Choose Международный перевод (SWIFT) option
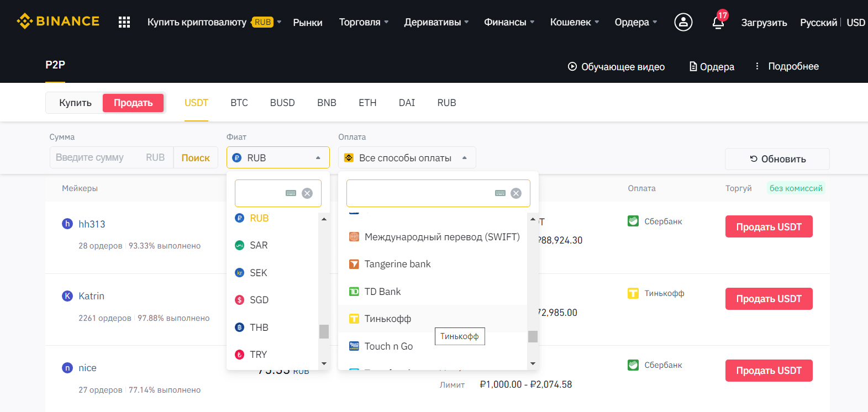The height and width of the screenshot is (412, 868). pyautogui.click(x=432, y=237)
